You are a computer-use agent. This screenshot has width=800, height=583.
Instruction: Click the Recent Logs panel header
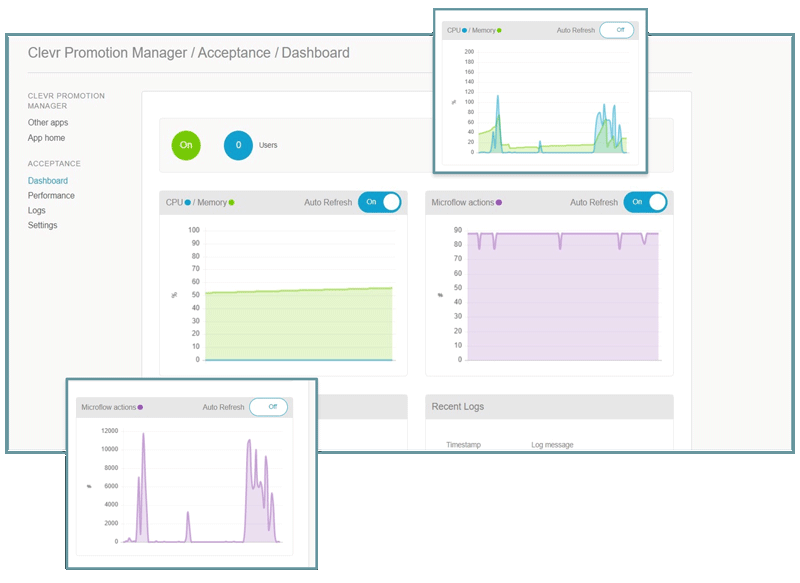[549, 407]
